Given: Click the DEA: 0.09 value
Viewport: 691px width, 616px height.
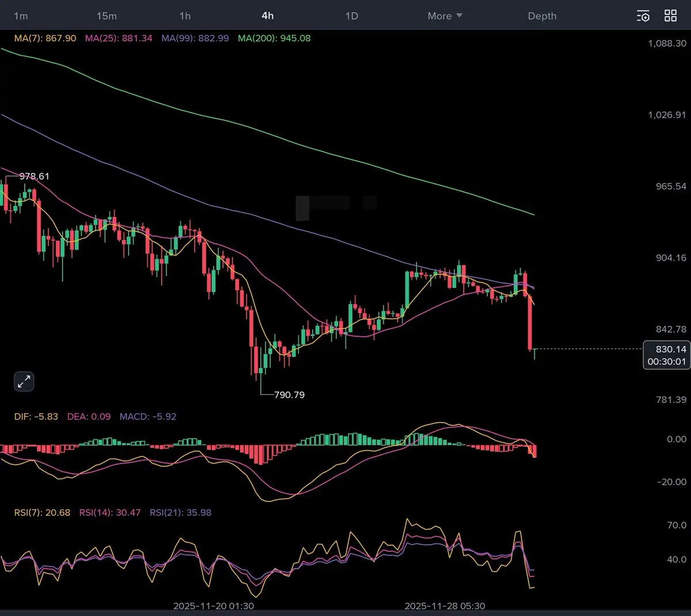Looking at the screenshot, I should click(89, 416).
